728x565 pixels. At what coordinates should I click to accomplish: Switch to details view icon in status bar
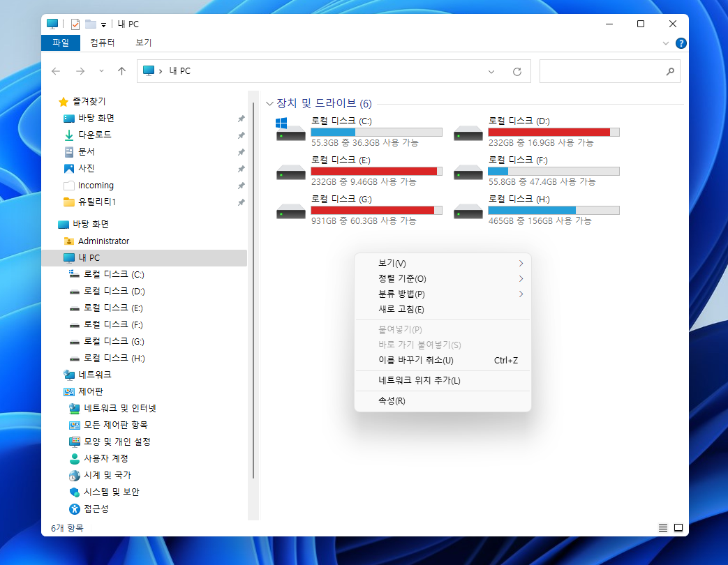click(x=663, y=528)
